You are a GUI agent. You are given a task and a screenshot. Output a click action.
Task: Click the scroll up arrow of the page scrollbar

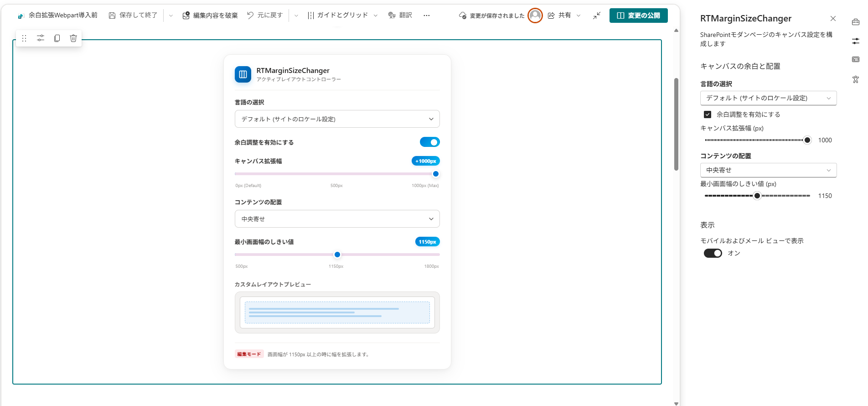676,31
